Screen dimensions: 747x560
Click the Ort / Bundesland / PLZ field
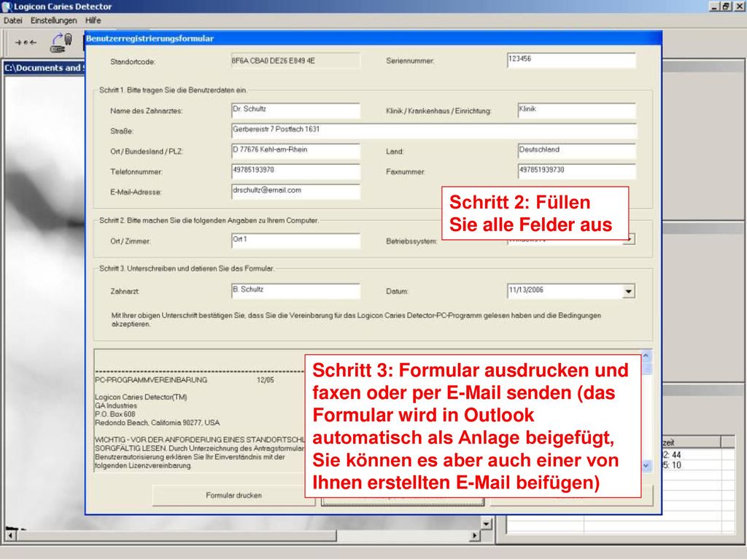click(295, 151)
